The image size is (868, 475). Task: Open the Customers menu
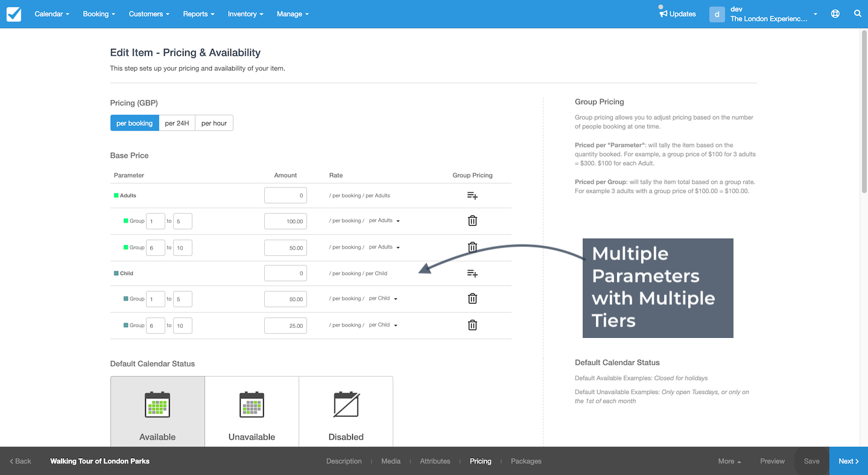(x=149, y=14)
